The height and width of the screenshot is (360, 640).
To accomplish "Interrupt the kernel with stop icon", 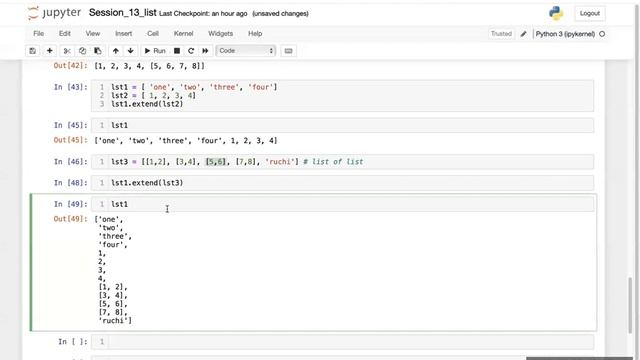I will click(x=177, y=51).
